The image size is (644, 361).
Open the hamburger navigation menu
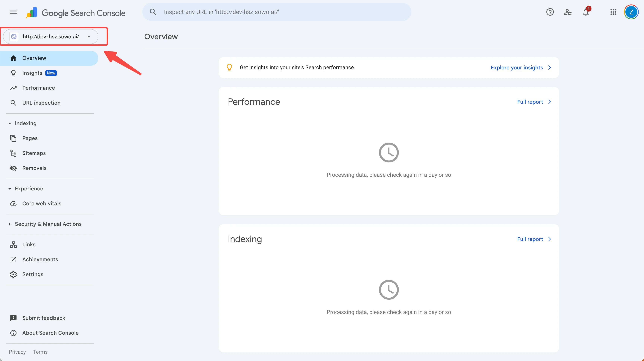13,12
